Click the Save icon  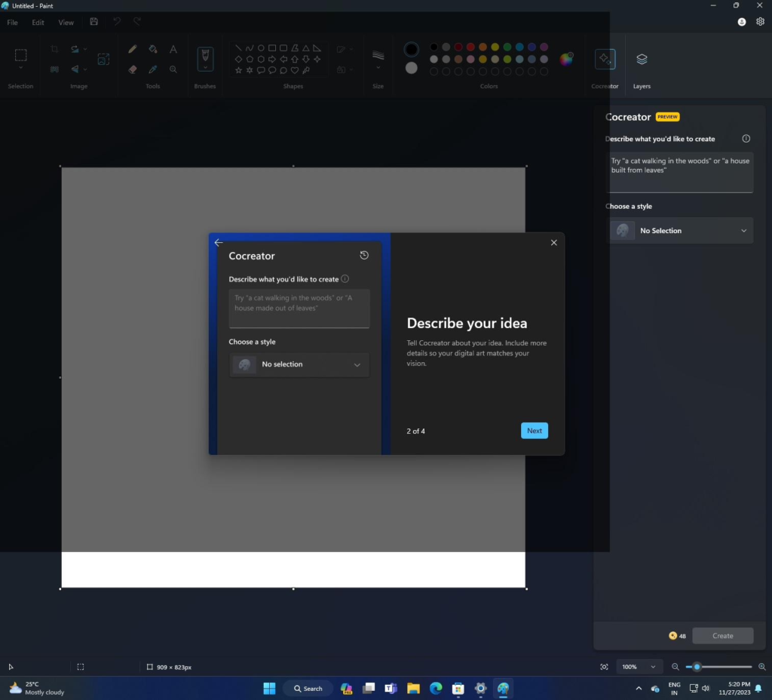[93, 22]
